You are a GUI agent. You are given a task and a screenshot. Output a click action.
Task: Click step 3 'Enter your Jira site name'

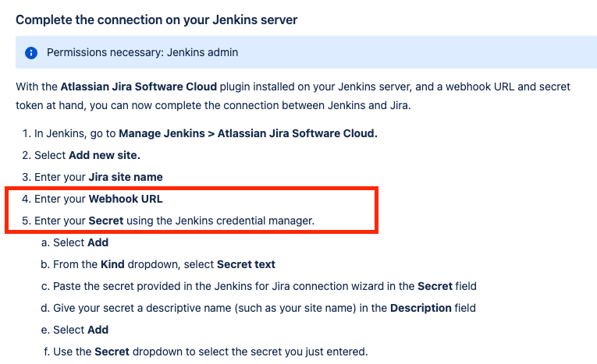pos(98,177)
